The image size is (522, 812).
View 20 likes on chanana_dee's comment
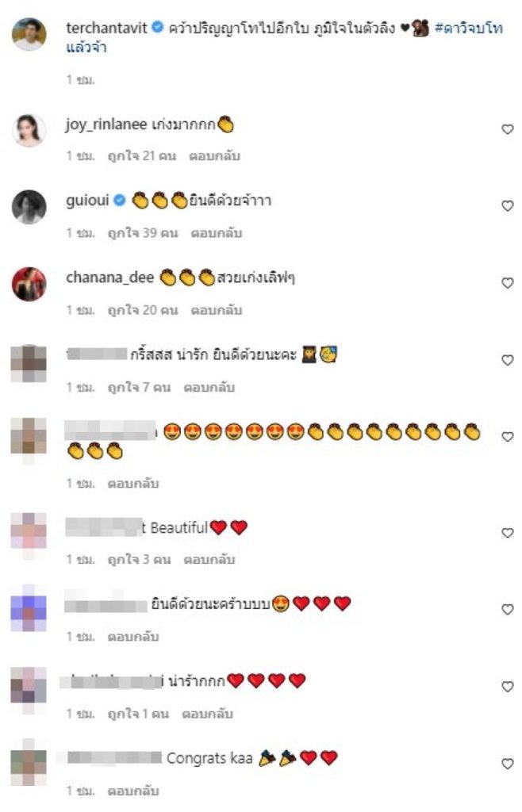[143, 310]
